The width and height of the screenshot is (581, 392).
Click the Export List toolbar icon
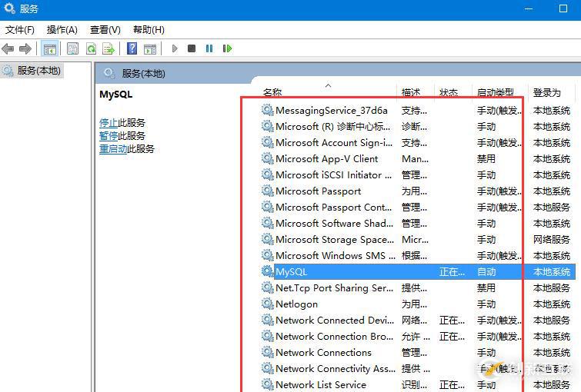click(x=109, y=48)
